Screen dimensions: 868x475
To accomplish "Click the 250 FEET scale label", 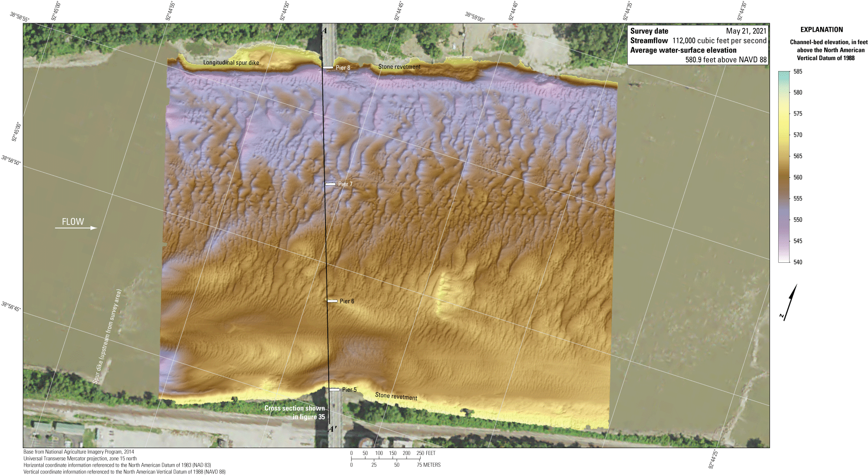I will pyautogui.click(x=426, y=453).
